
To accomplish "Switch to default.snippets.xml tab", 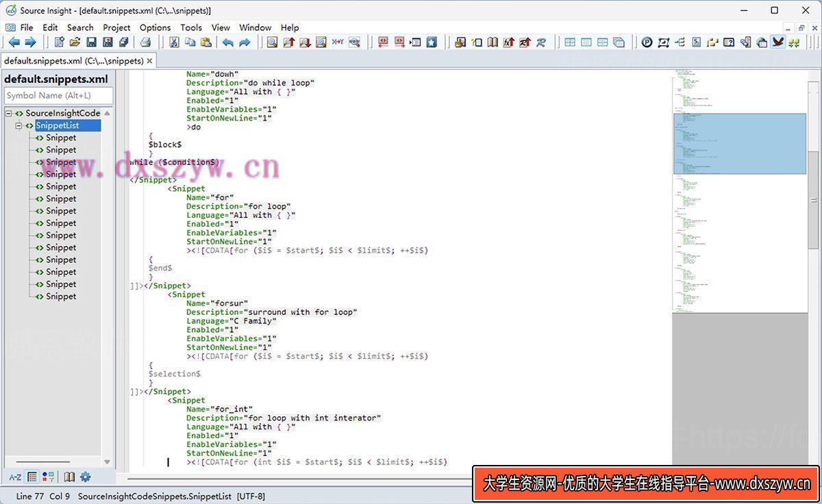I will tap(74, 60).
